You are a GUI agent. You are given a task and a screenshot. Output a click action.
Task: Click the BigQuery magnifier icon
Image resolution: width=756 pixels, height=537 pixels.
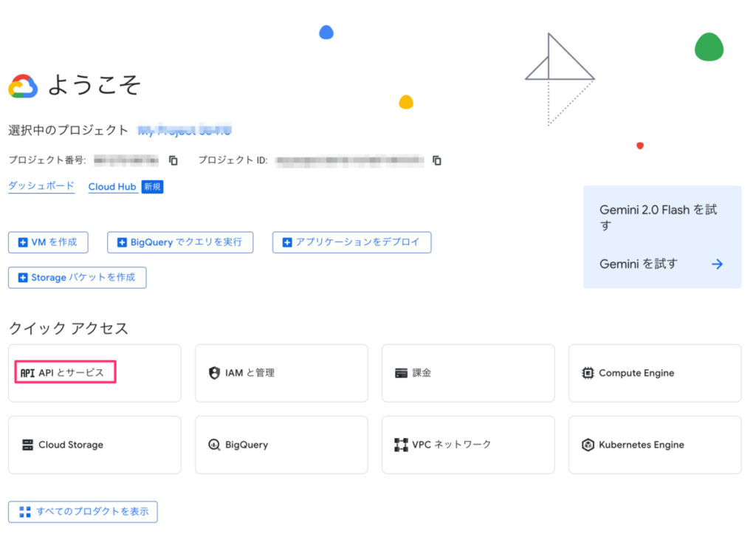tap(214, 445)
